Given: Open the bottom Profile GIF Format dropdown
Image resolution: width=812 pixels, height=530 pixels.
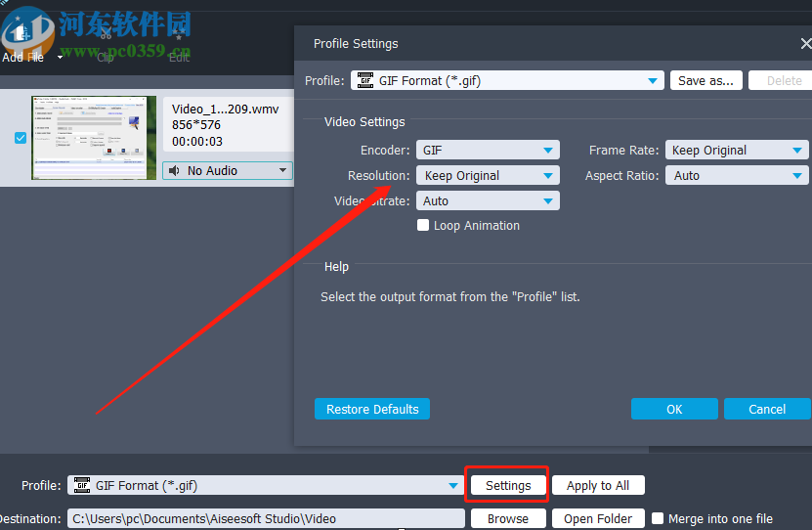Looking at the screenshot, I should coord(265,485).
